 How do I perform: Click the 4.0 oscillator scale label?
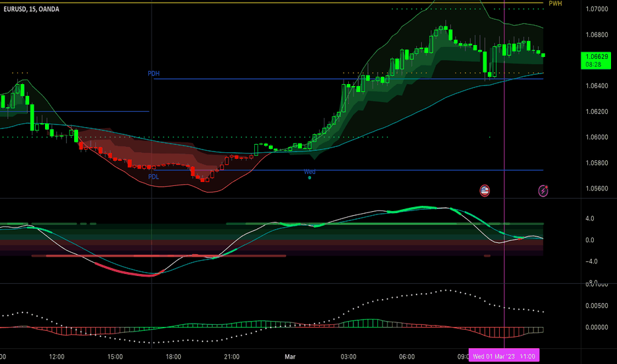click(x=589, y=218)
